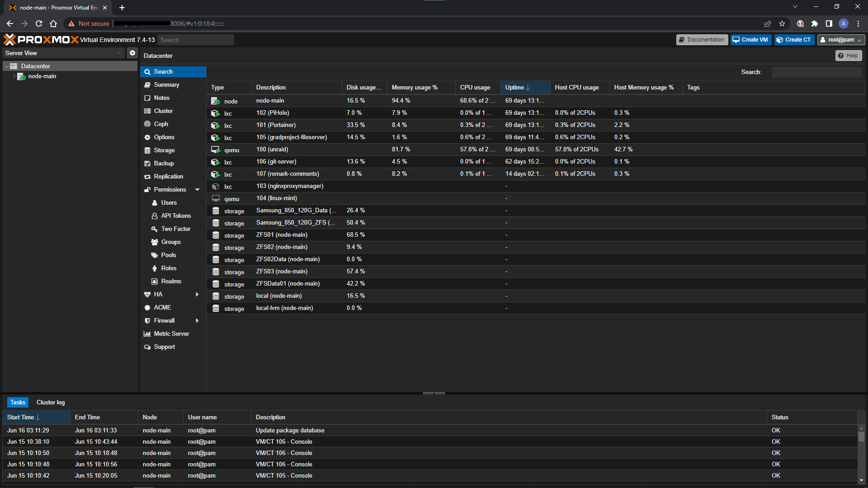Click the lxc icon for 102 (PiHole)

pyautogui.click(x=216, y=113)
